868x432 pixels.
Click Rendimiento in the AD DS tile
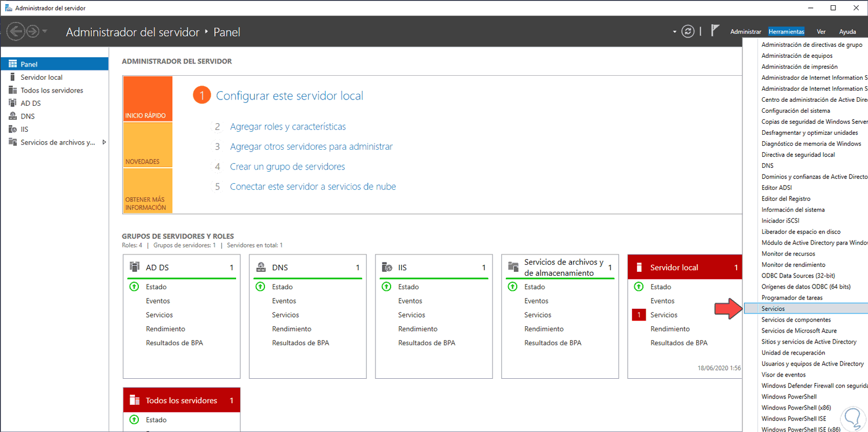pos(167,329)
